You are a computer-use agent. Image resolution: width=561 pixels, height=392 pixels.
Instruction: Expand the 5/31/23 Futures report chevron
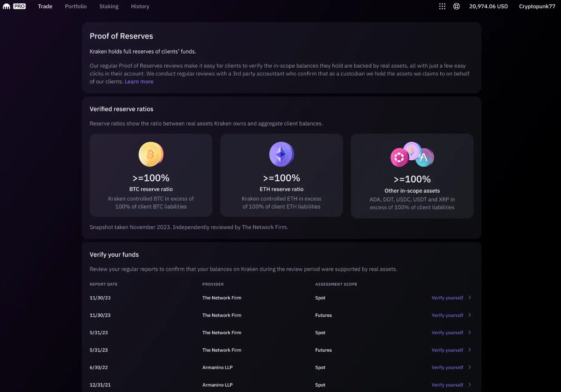[470, 350]
